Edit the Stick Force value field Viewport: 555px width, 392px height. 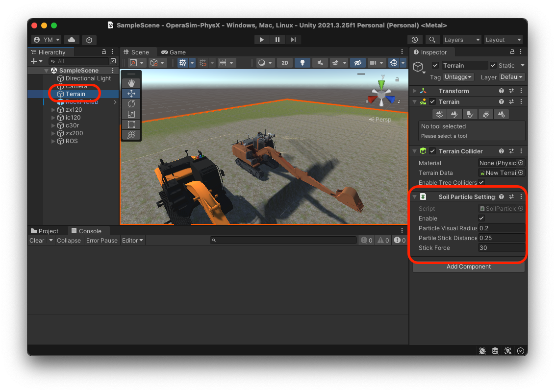click(x=501, y=247)
